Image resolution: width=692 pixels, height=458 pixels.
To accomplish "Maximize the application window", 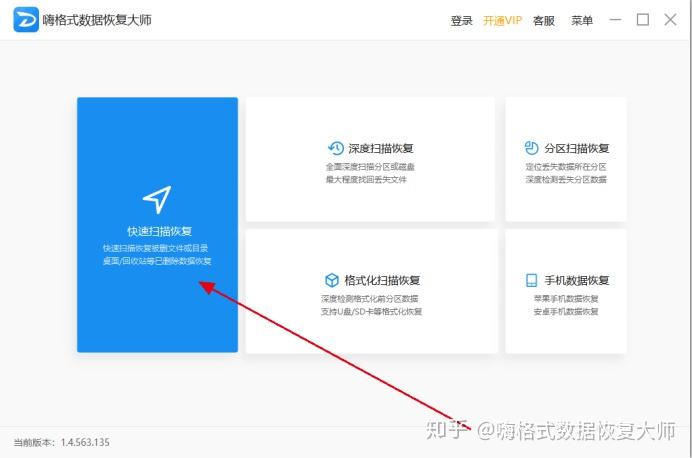I will (x=643, y=20).
